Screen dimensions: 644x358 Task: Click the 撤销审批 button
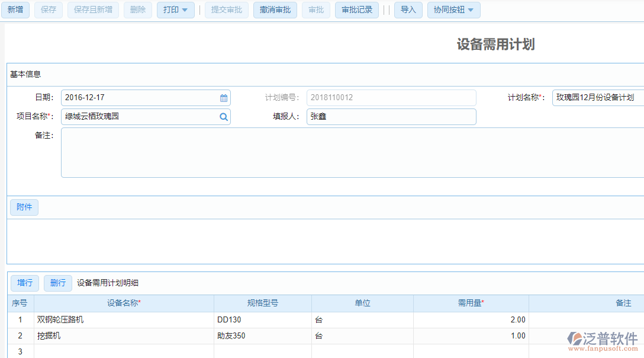point(275,10)
